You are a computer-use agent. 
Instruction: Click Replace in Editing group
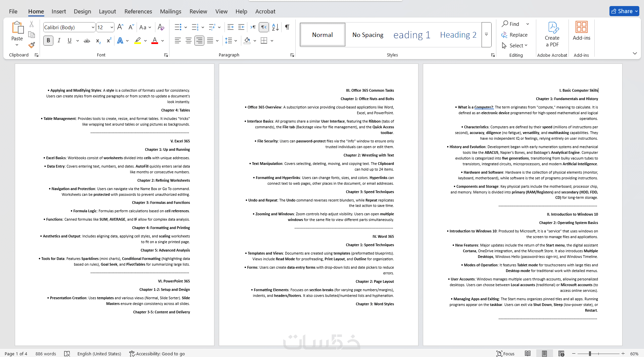[x=514, y=35]
